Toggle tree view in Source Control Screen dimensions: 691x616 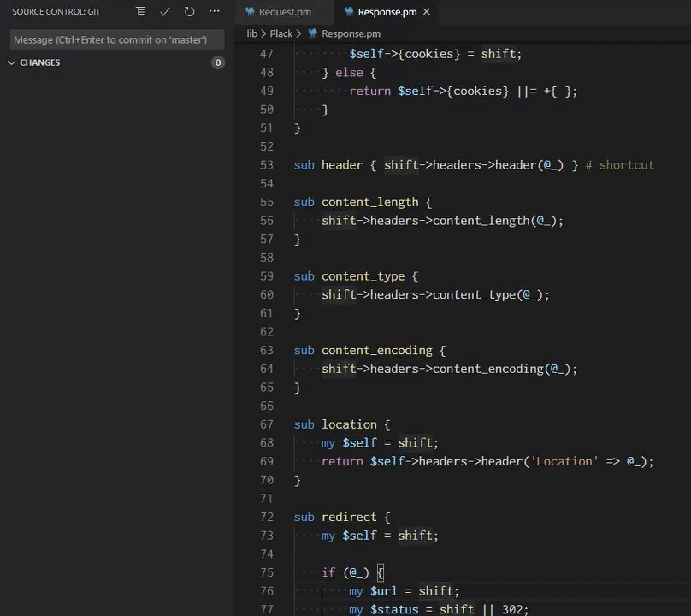(140, 11)
